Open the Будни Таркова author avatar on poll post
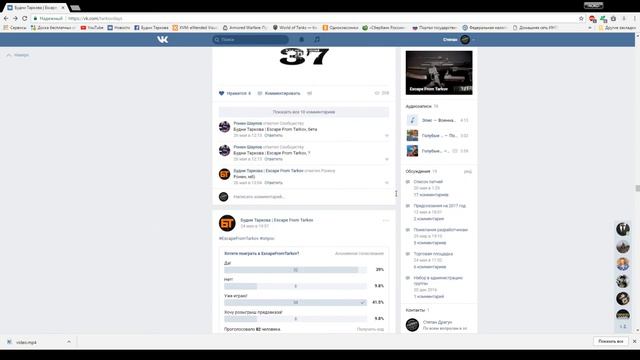 (x=227, y=223)
